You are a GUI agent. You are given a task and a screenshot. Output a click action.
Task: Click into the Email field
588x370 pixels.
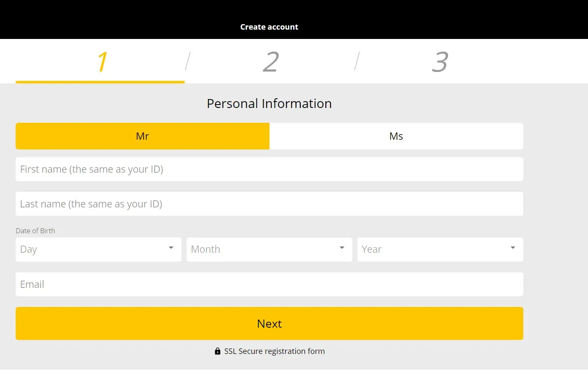click(x=269, y=284)
